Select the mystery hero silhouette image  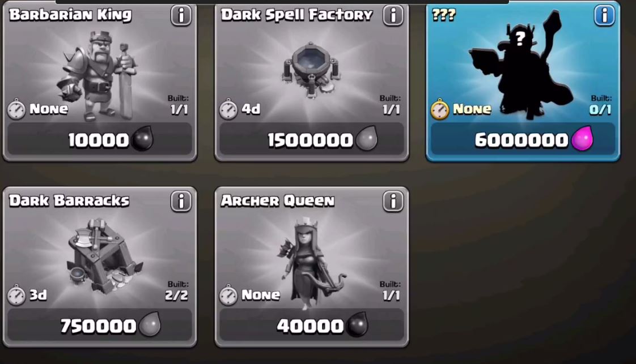point(521,65)
